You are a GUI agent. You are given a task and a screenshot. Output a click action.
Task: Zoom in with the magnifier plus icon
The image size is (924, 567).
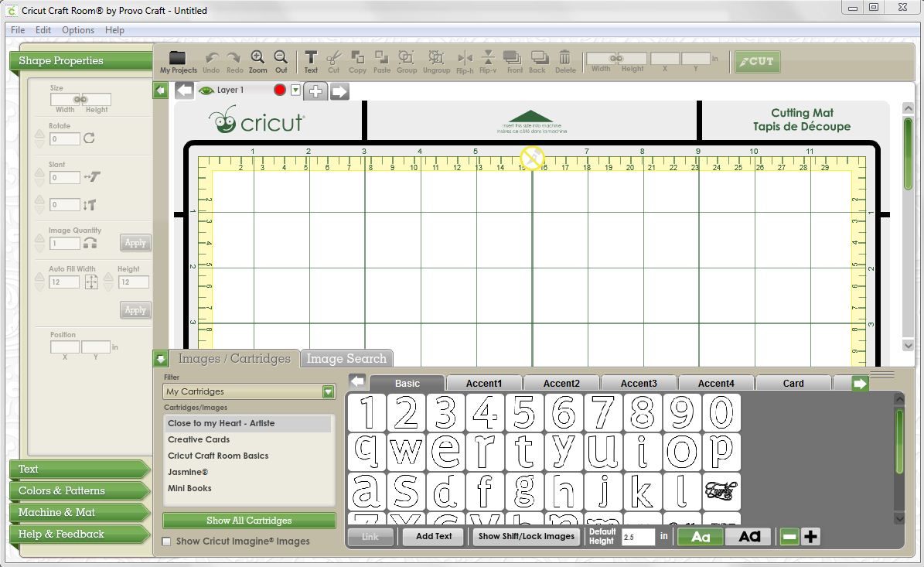(257, 57)
